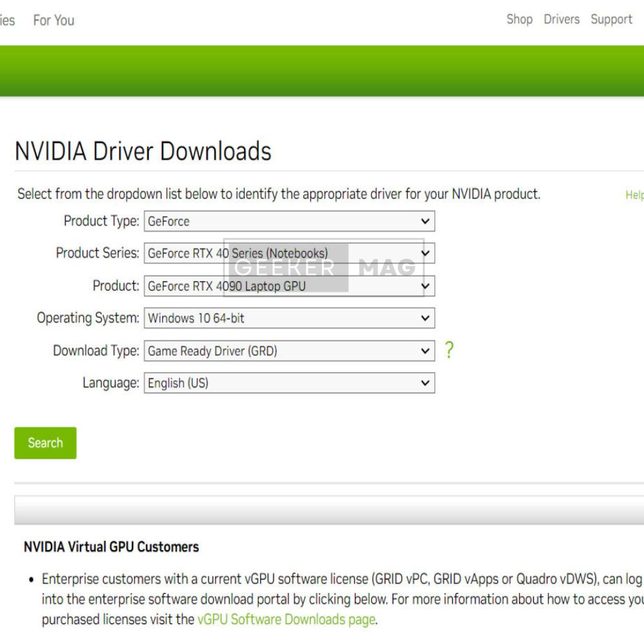Viewport: 644px width, 644px height.
Task: Click the NVIDIA Driver Downloads heading
Action: point(143,151)
